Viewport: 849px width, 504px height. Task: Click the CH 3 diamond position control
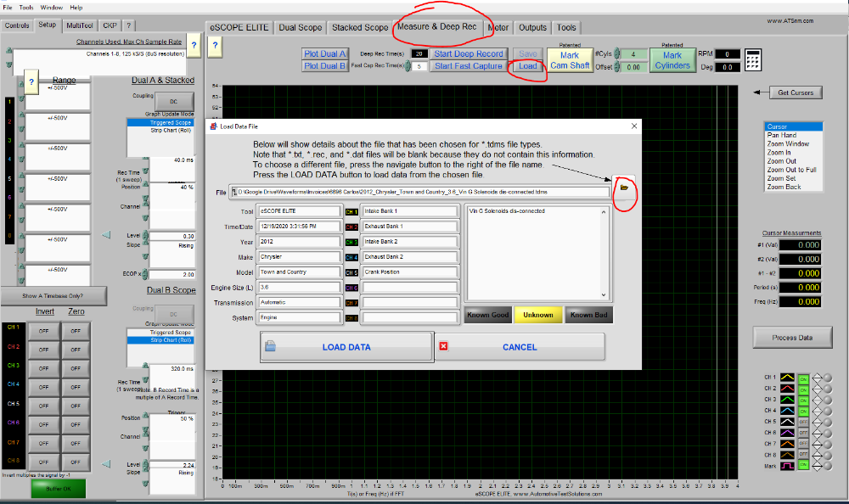point(817,400)
